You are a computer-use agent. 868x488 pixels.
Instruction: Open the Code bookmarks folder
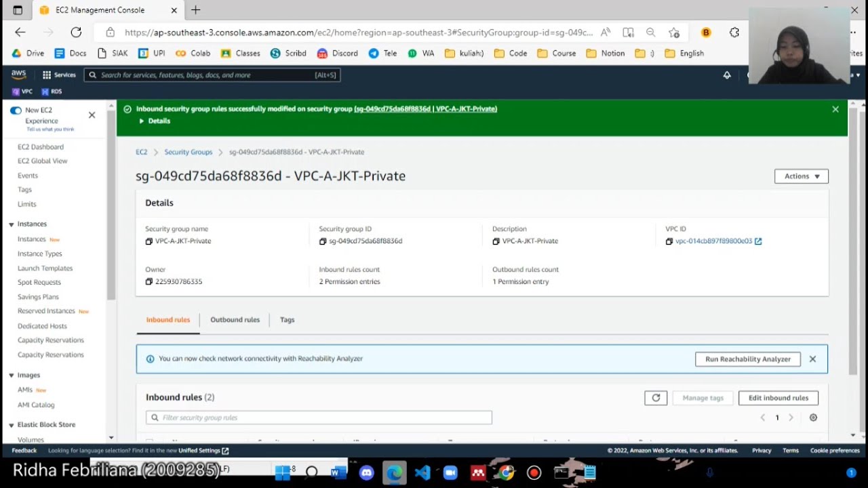[511, 53]
